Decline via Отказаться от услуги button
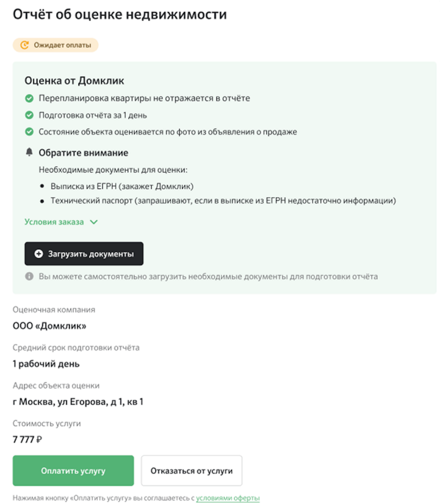The image size is (440, 504). [x=191, y=471]
